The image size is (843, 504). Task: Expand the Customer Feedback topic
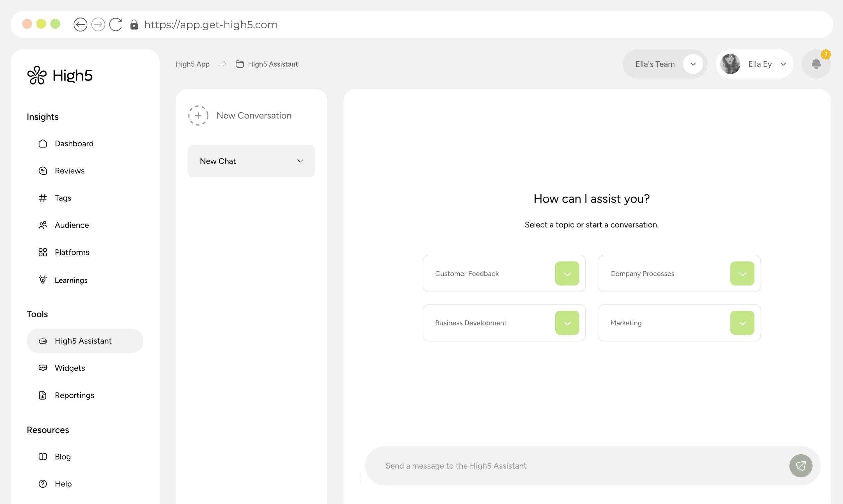point(567,274)
